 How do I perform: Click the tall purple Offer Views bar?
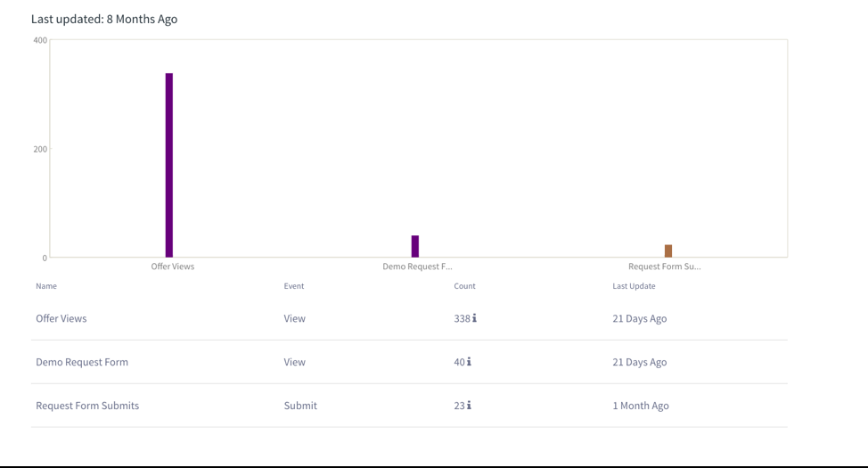169,166
